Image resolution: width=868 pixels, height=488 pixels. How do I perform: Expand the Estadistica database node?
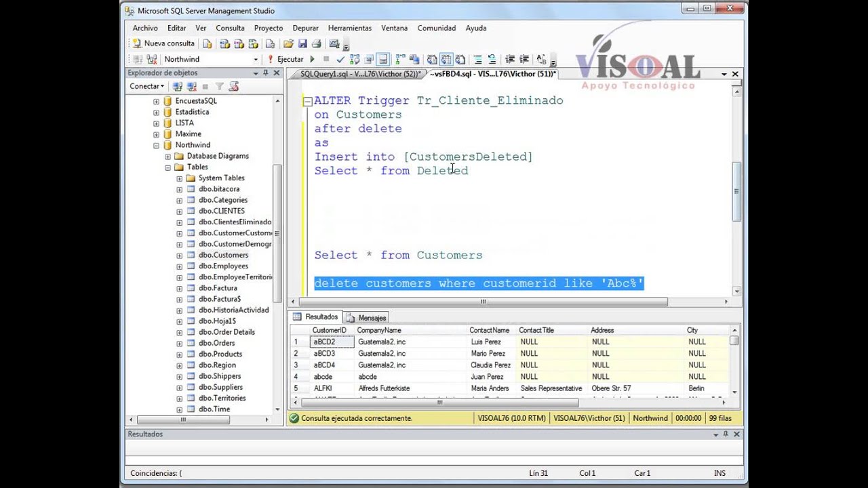(x=156, y=112)
